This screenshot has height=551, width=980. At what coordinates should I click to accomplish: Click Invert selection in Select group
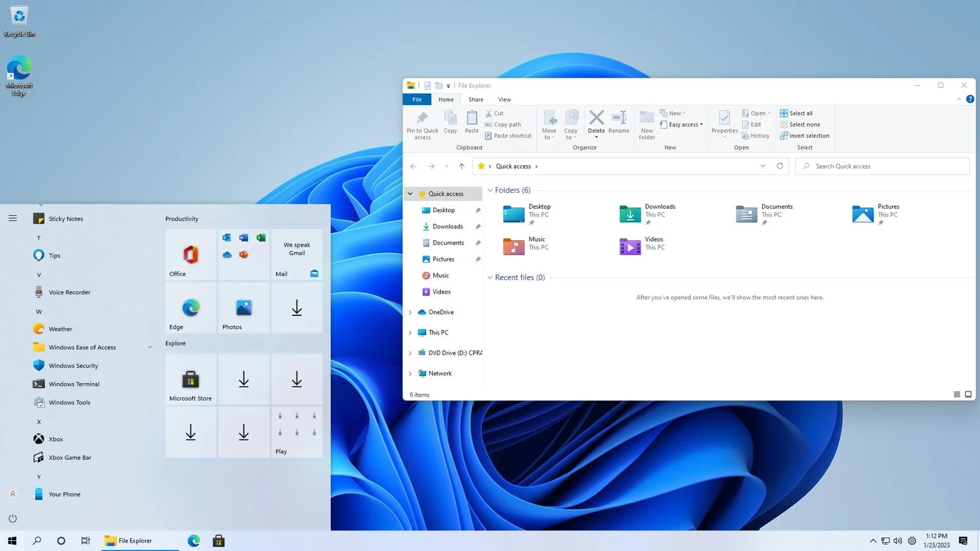click(804, 136)
